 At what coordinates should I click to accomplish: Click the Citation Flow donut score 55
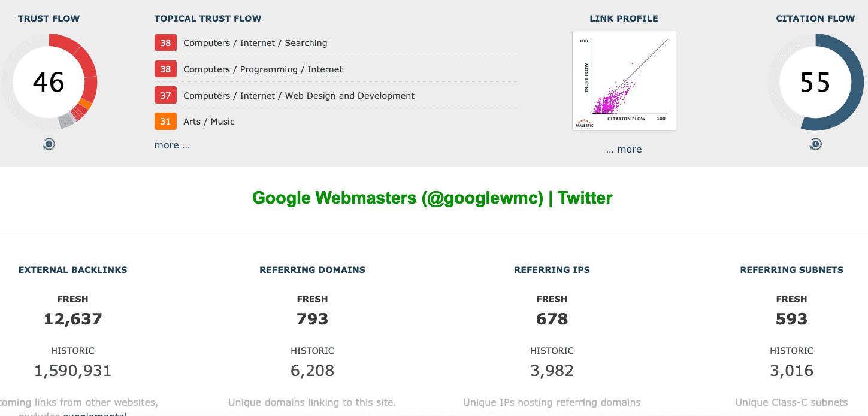click(x=815, y=82)
